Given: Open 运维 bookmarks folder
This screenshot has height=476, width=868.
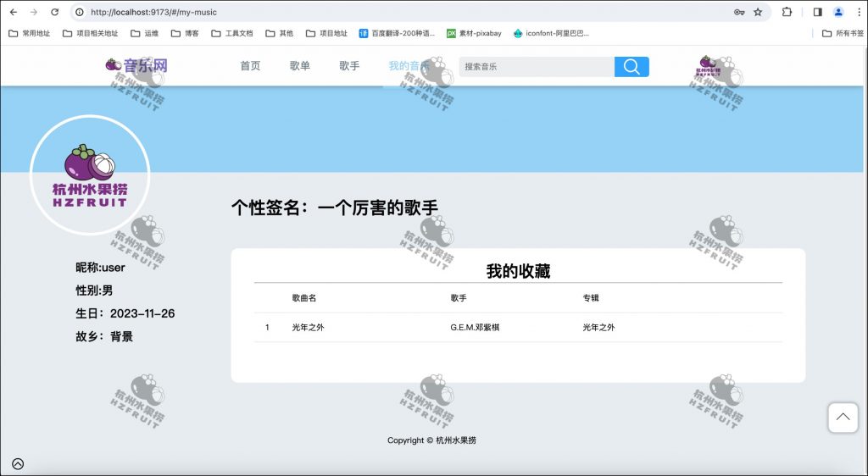Looking at the screenshot, I should coord(144,33).
